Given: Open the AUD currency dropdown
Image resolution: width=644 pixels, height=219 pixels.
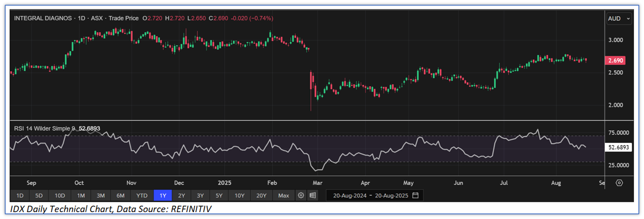Looking at the screenshot, I should pos(619,19).
